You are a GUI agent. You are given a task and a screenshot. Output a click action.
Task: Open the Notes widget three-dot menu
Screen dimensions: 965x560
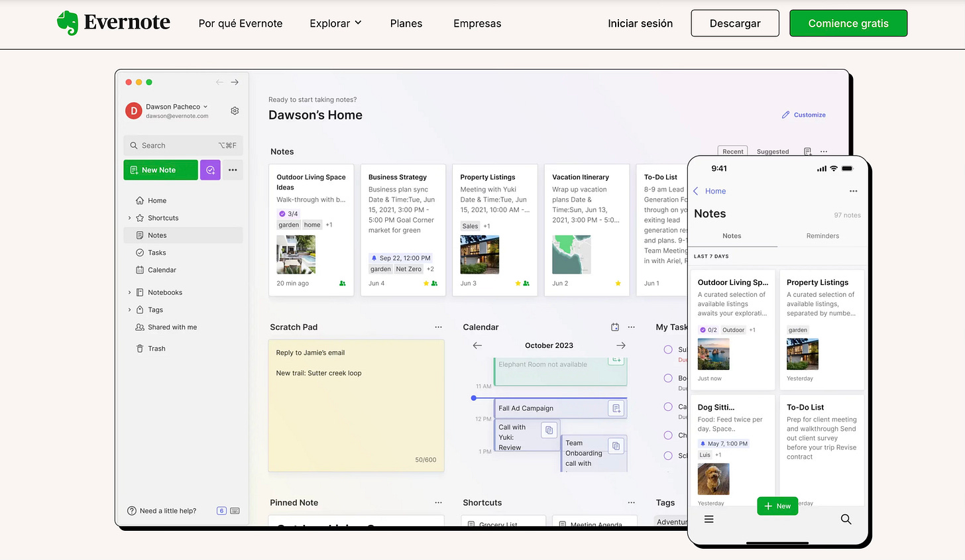point(824,152)
